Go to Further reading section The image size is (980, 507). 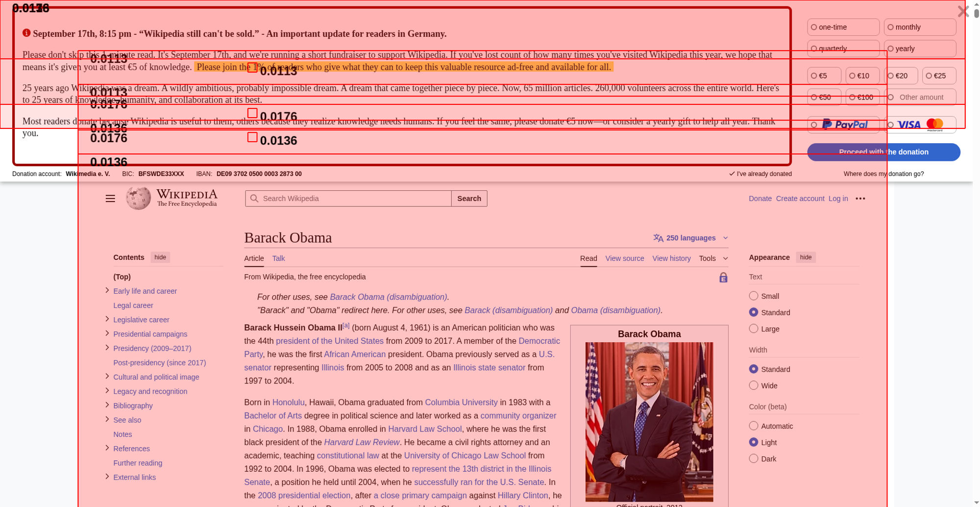coord(138,463)
